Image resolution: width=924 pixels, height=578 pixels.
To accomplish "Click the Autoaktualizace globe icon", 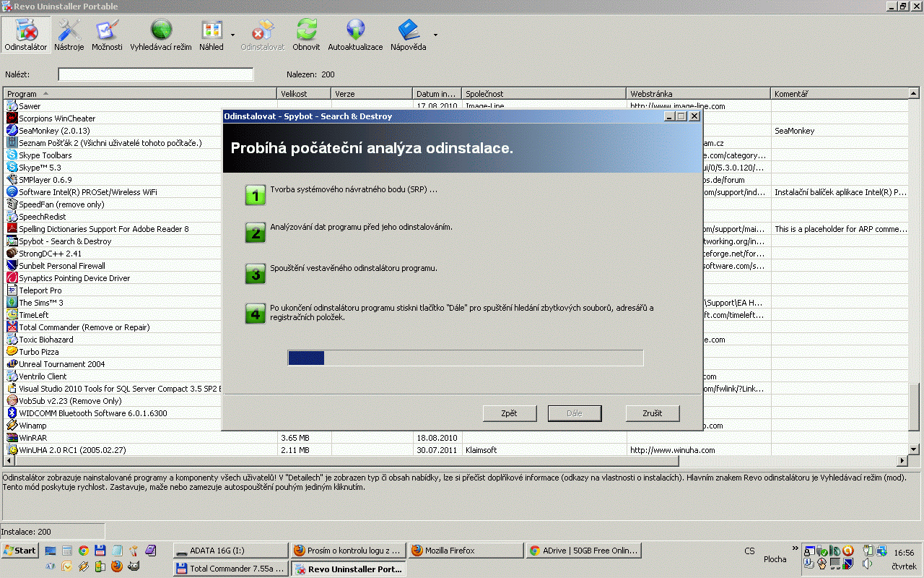I will coord(355,34).
